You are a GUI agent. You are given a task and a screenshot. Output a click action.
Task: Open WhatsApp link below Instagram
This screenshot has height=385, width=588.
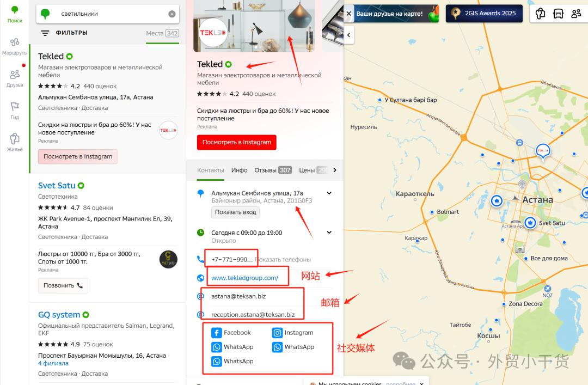pyautogui.click(x=293, y=347)
